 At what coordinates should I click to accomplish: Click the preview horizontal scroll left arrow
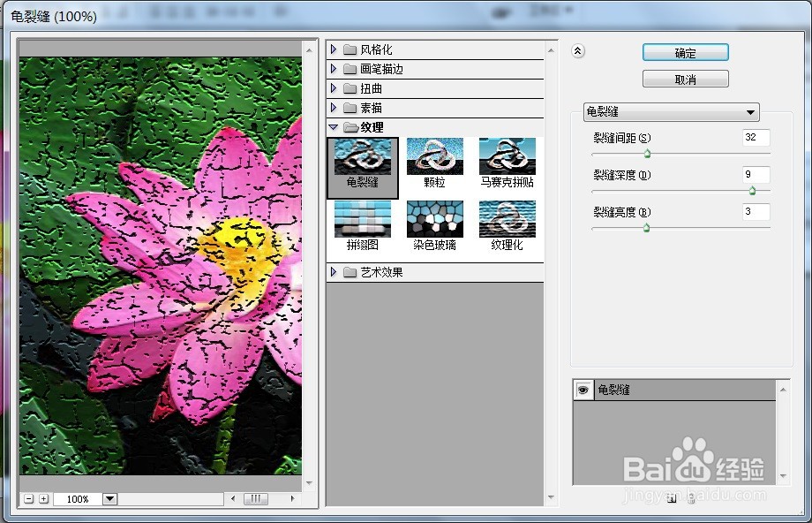pos(233,498)
